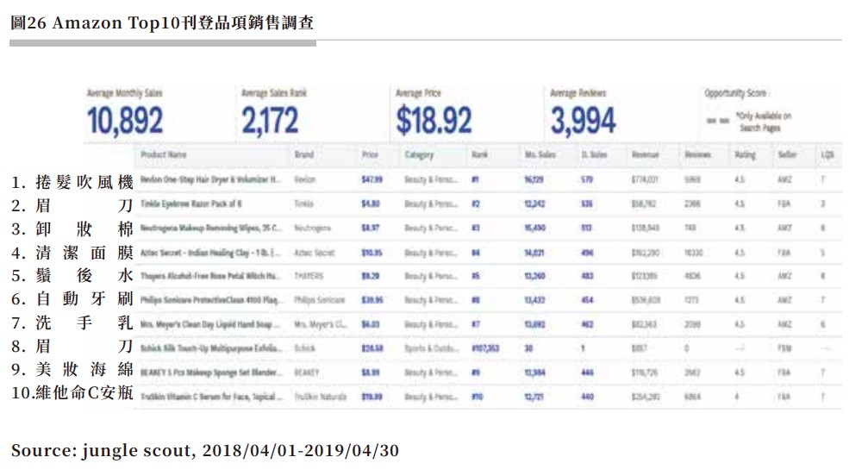Sort table by Product Name column header

click(163, 154)
